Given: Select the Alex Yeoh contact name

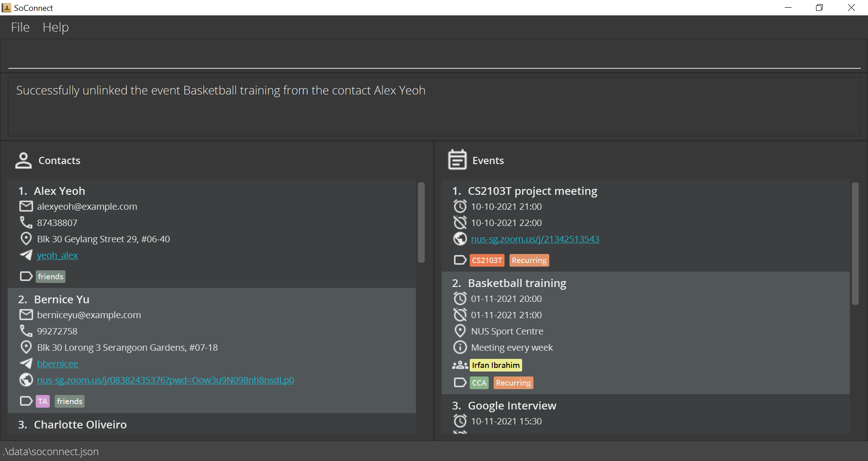Looking at the screenshot, I should click(59, 191).
